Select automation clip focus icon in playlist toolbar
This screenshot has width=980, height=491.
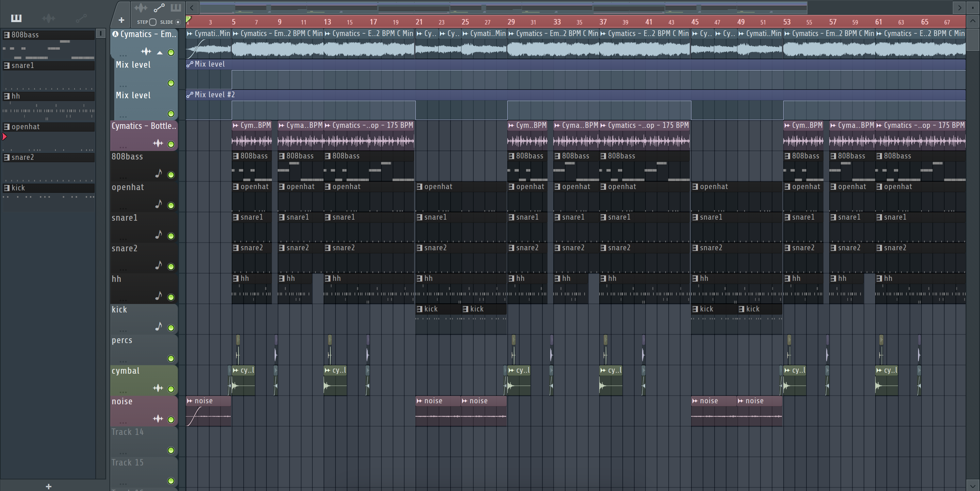tap(159, 7)
